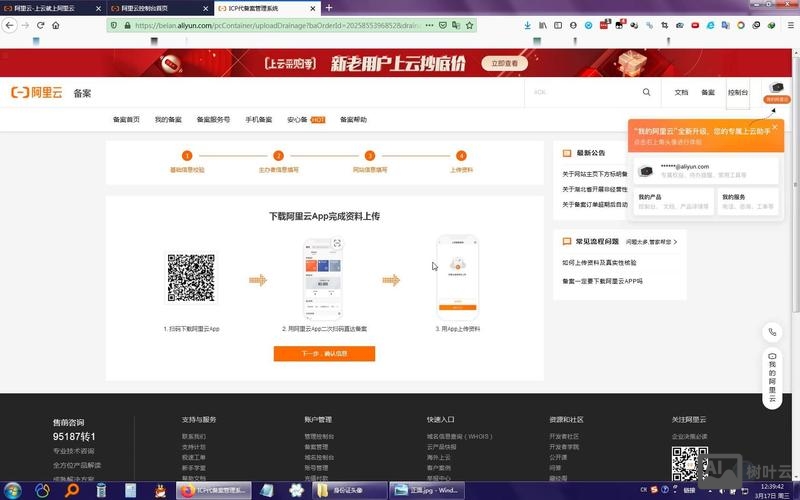Click step 1 基础信息校验 circle
This screenshot has height=500, width=800.
(x=187, y=156)
